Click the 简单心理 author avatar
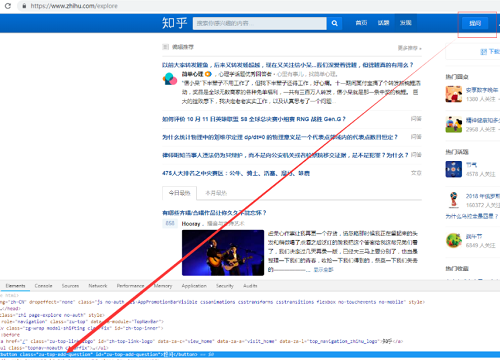 [170, 79]
